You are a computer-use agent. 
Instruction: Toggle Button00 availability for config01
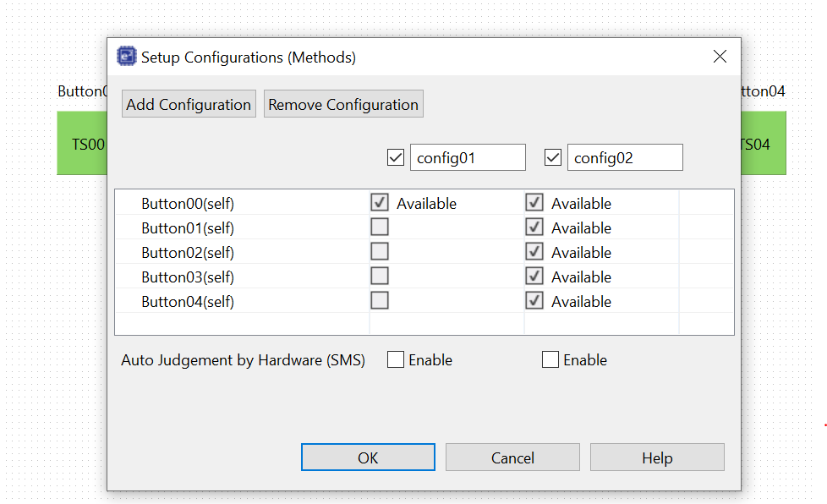380,203
